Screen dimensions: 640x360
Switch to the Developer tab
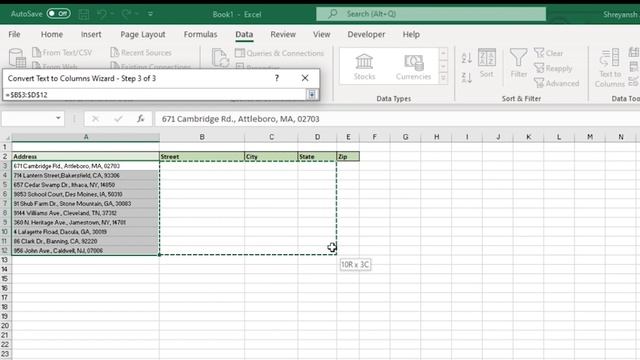(366, 34)
